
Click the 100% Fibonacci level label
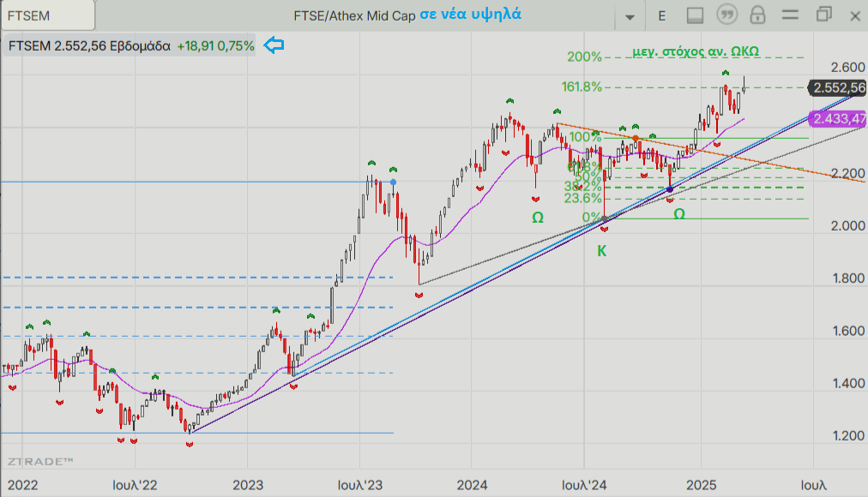(x=585, y=136)
